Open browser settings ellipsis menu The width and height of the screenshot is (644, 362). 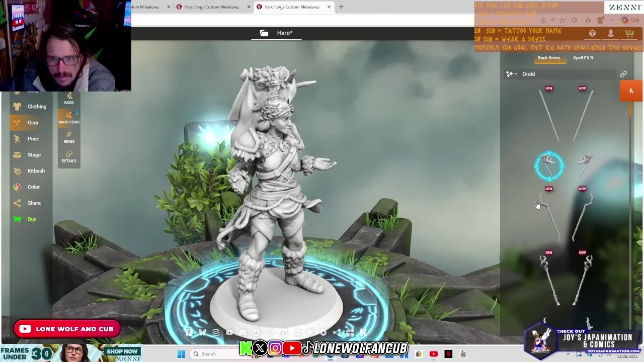[x=613, y=20]
